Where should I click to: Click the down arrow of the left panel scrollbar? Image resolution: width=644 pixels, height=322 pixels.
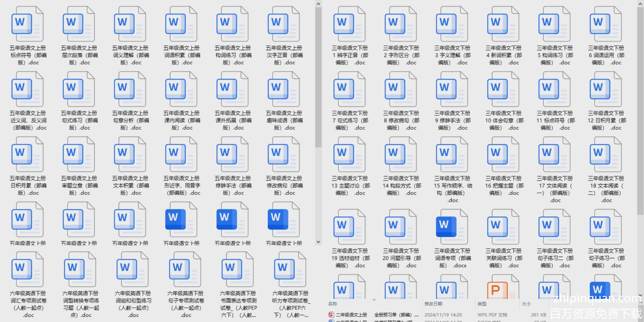point(318,242)
